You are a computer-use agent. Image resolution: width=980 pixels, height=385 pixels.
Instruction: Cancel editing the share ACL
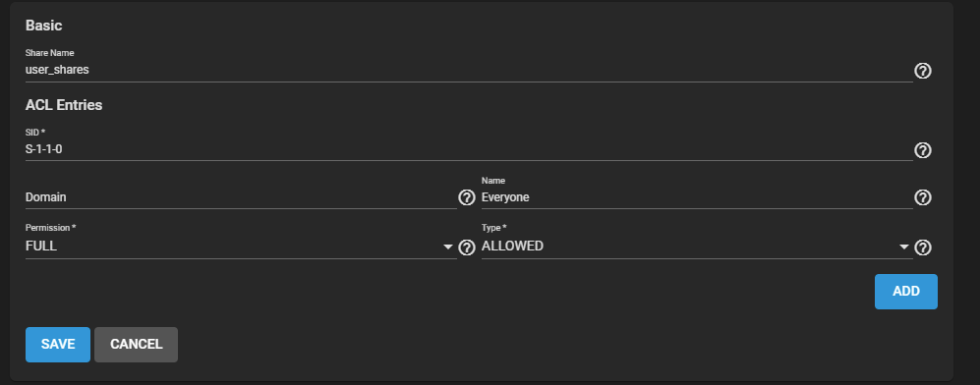137,345
